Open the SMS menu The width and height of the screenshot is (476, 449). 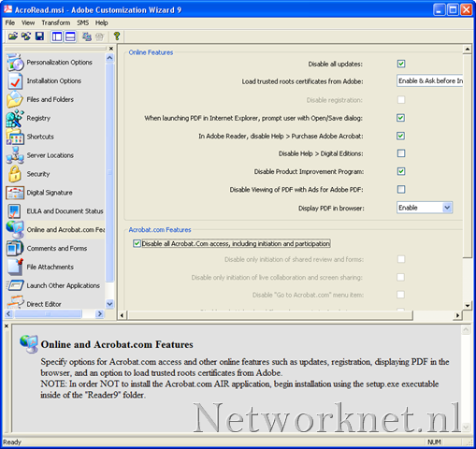tap(83, 22)
